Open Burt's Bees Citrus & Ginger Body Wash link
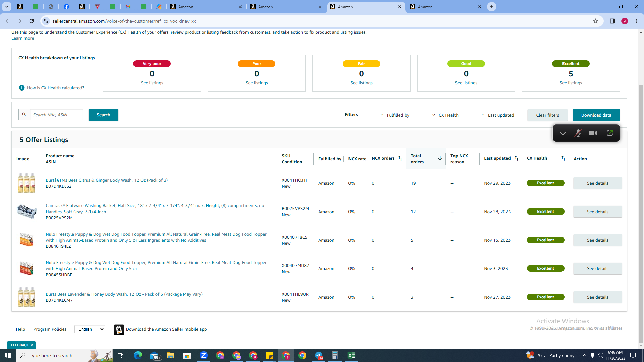 click(107, 180)
